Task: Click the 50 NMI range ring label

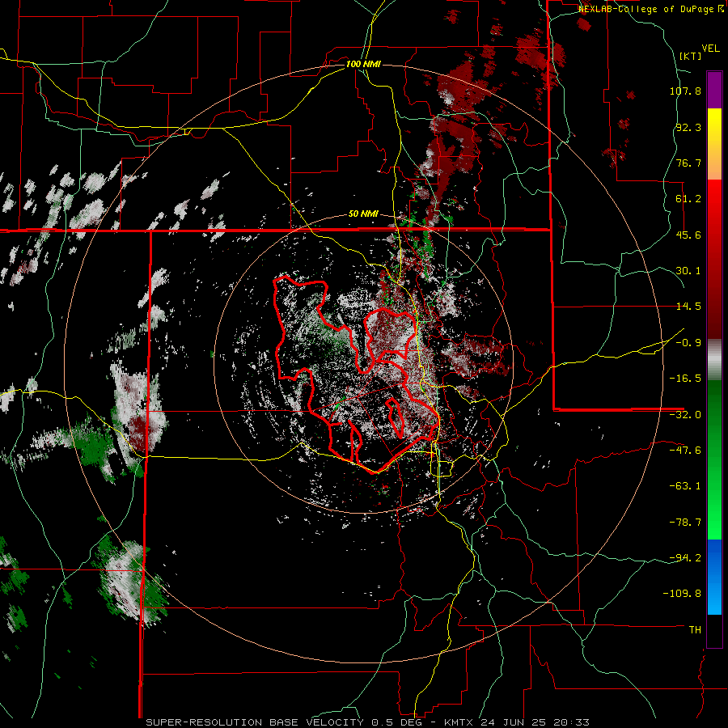Action: 363,214
